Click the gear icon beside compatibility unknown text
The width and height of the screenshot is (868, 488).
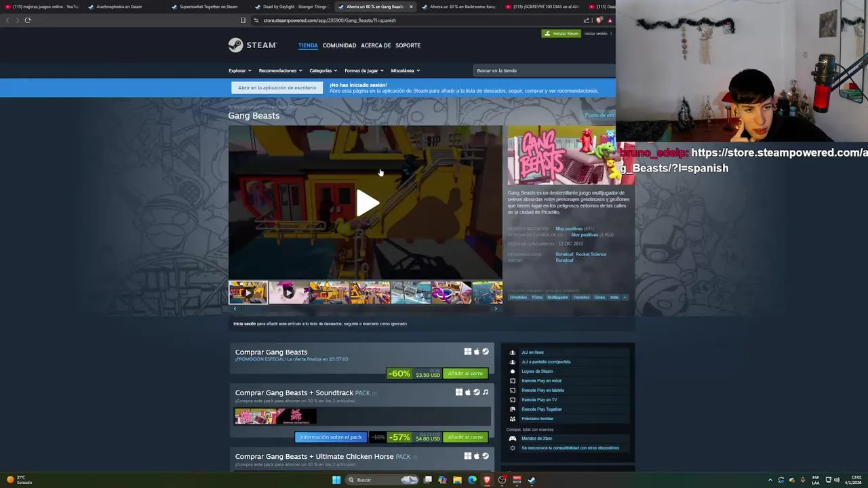[513, 448]
